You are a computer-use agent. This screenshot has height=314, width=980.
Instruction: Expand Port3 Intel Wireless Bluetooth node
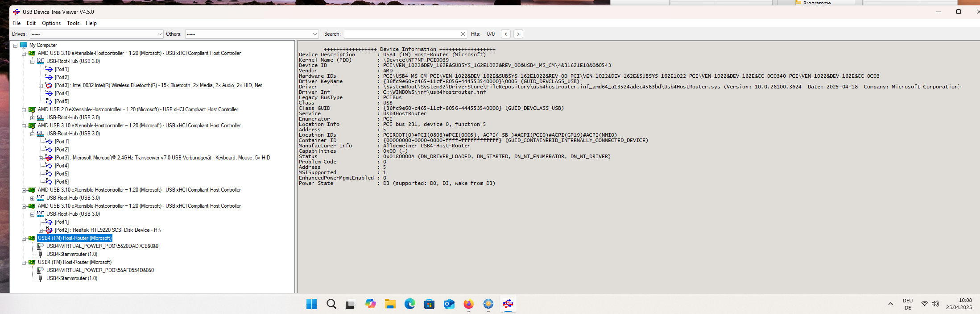[x=41, y=86]
